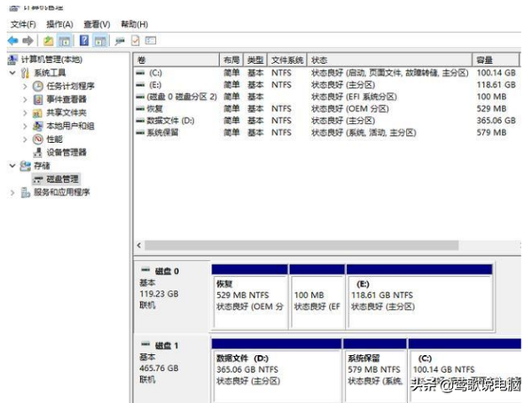This screenshot has height=403, width=532.
Task: Click the Forward arrow toolbar icon
Action: point(28,41)
